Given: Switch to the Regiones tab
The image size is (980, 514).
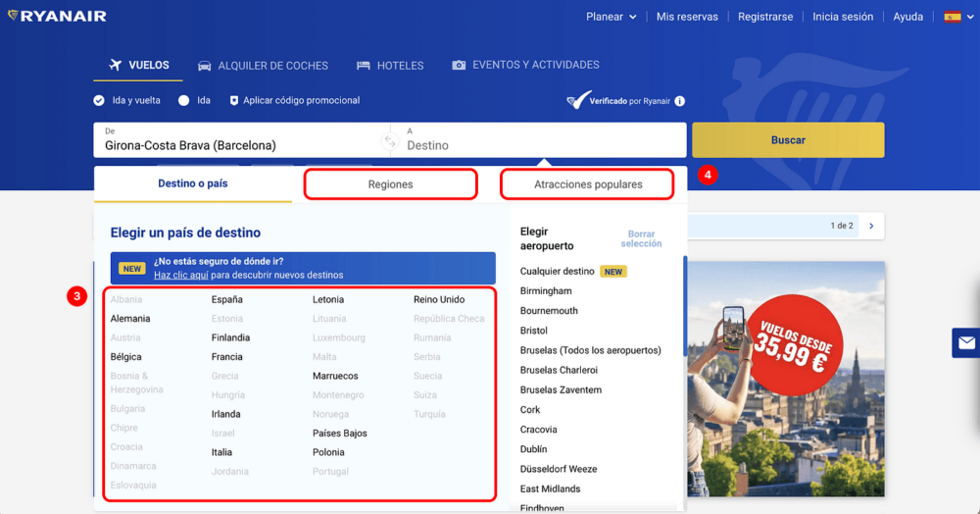Looking at the screenshot, I should click(x=391, y=184).
